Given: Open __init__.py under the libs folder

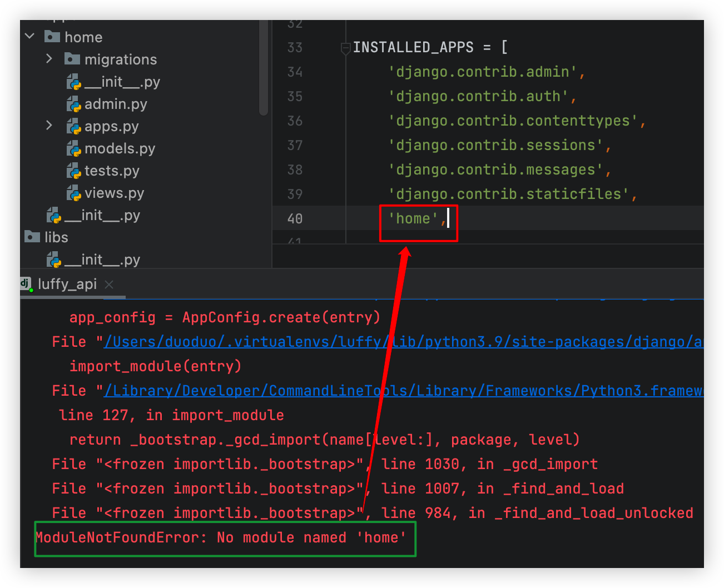Looking at the screenshot, I should (x=102, y=260).
